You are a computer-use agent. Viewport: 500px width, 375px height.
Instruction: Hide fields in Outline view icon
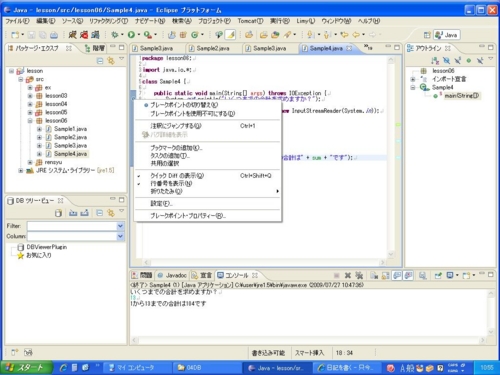coord(446,60)
